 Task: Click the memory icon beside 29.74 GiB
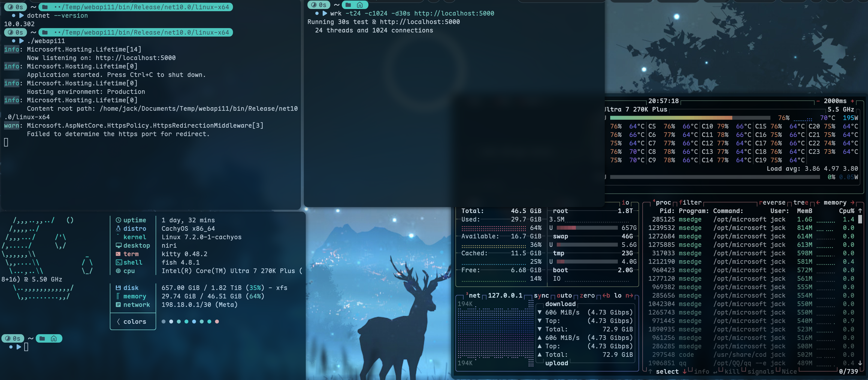118,296
